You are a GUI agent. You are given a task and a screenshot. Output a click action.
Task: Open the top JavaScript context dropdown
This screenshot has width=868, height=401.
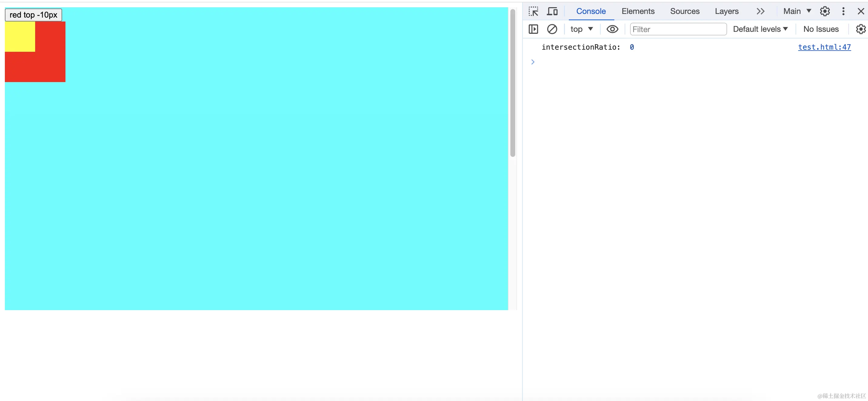[581, 29]
